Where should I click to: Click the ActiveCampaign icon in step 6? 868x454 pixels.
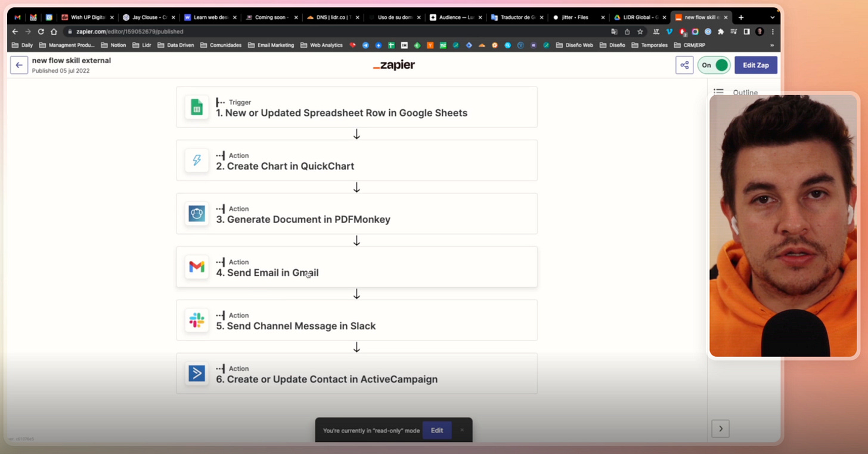(x=197, y=373)
